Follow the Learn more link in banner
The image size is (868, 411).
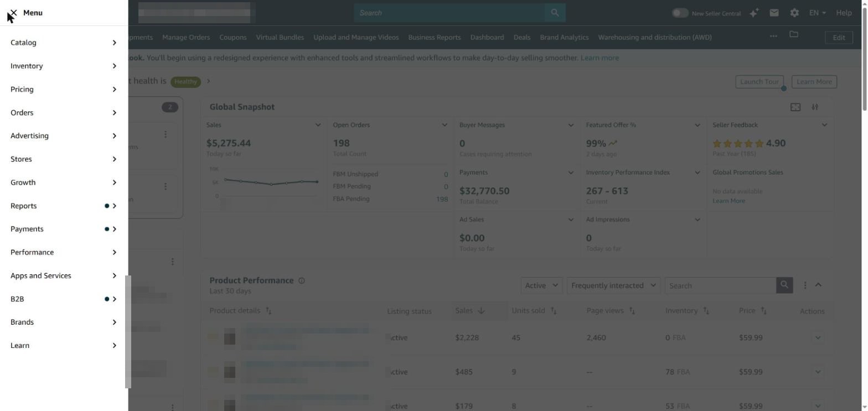pos(600,58)
